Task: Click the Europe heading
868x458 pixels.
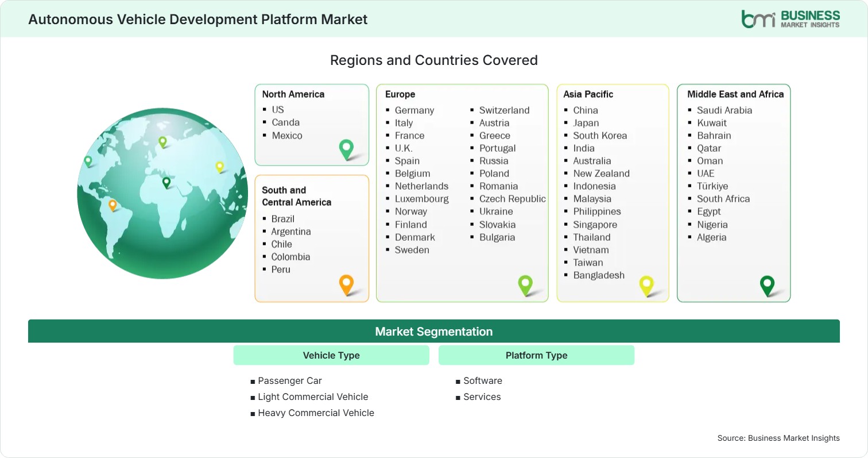Action: [x=400, y=94]
